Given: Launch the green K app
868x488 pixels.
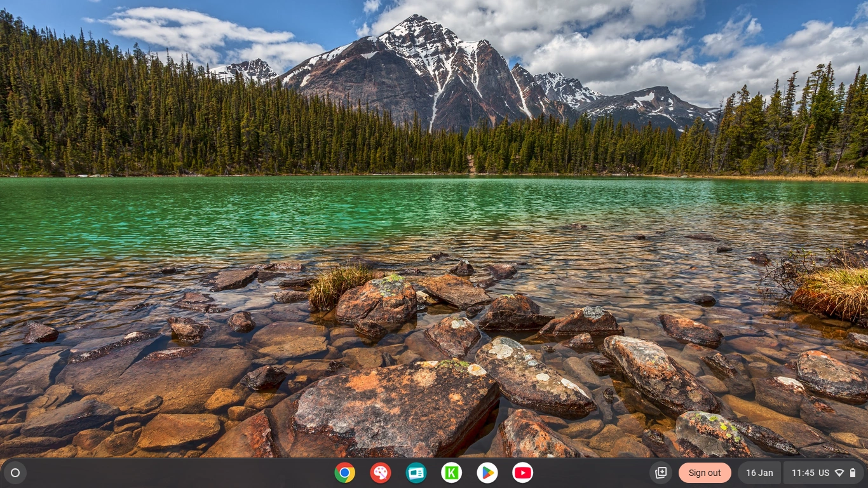Looking at the screenshot, I should [452, 473].
